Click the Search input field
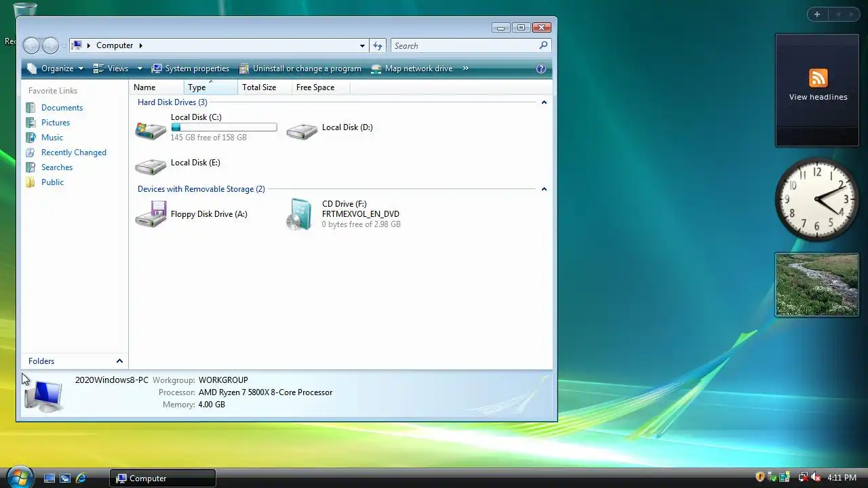868x488 pixels. tap(465, 45)
